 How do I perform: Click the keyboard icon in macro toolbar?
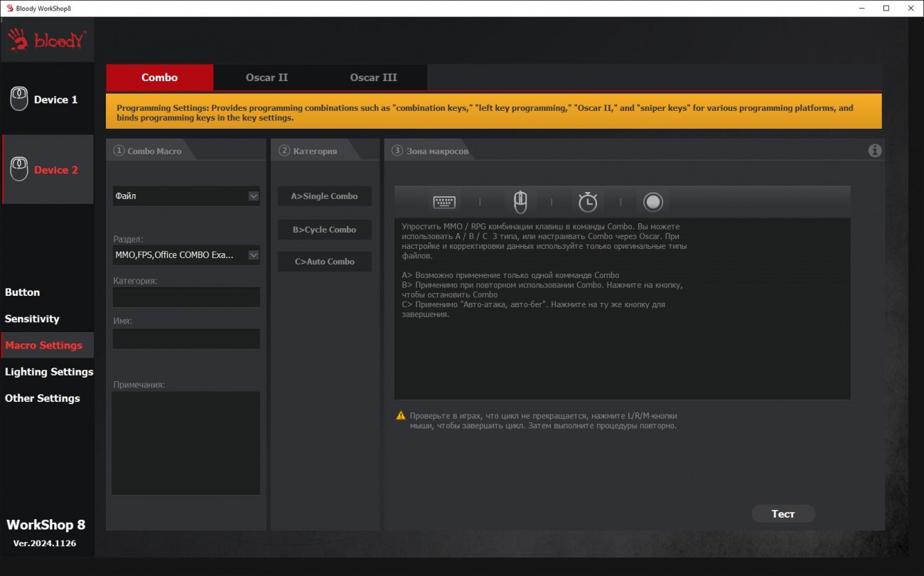(x=444, y=203)
